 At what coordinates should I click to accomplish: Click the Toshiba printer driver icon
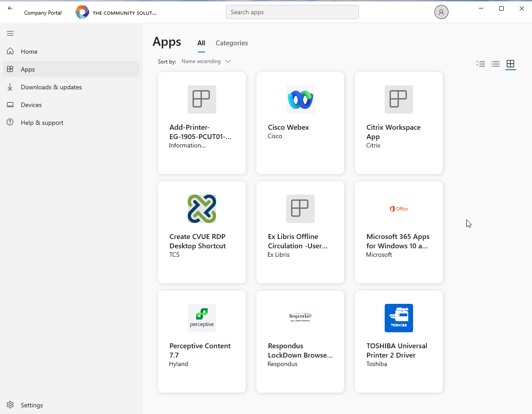398,318
